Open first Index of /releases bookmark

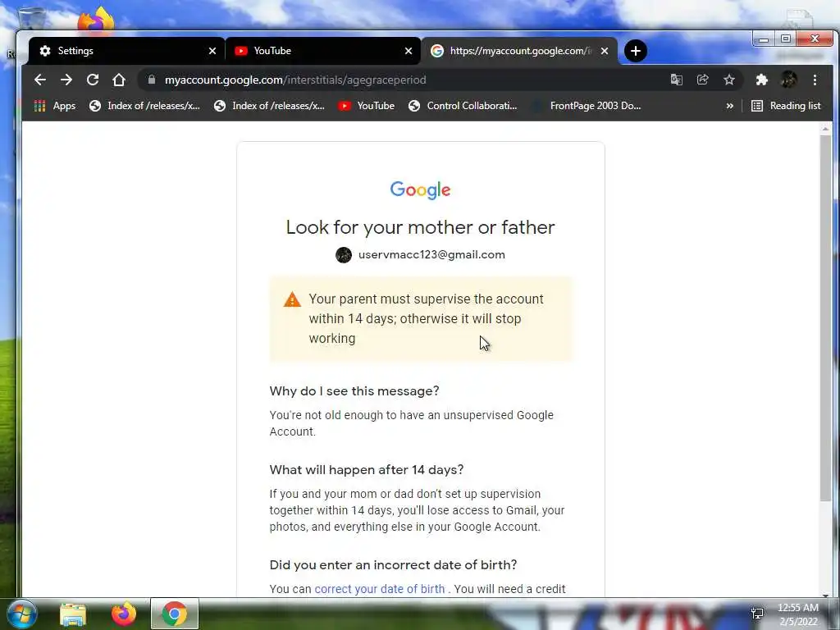(144, 106)
